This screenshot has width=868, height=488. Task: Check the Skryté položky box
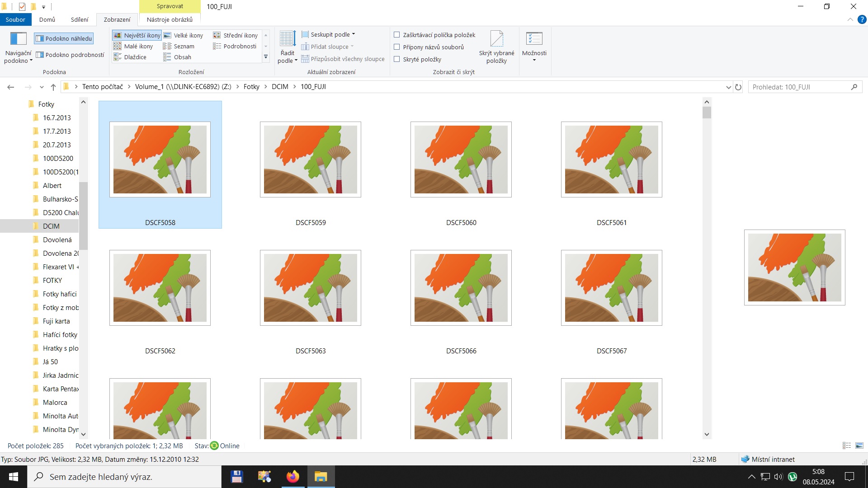point(397,59)
